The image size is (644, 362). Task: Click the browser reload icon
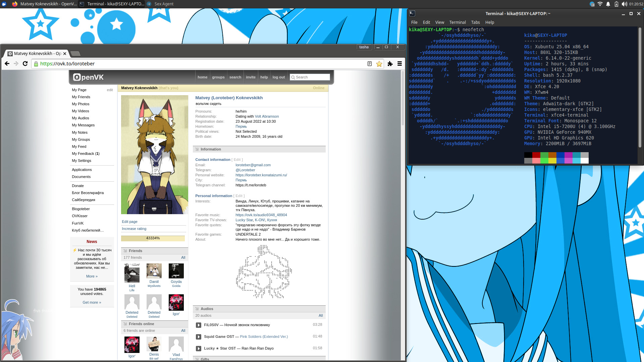pos(25,64)
